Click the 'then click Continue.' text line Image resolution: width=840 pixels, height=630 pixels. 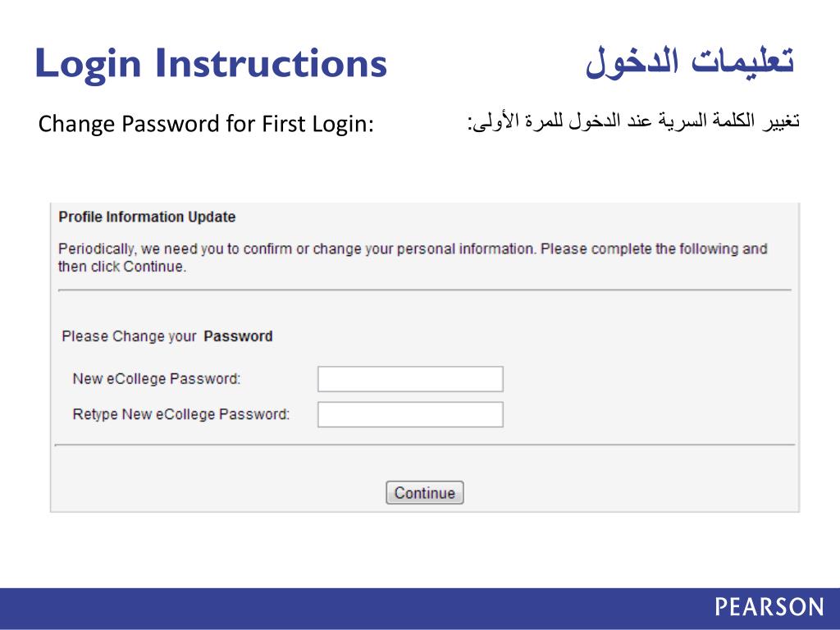122,267
